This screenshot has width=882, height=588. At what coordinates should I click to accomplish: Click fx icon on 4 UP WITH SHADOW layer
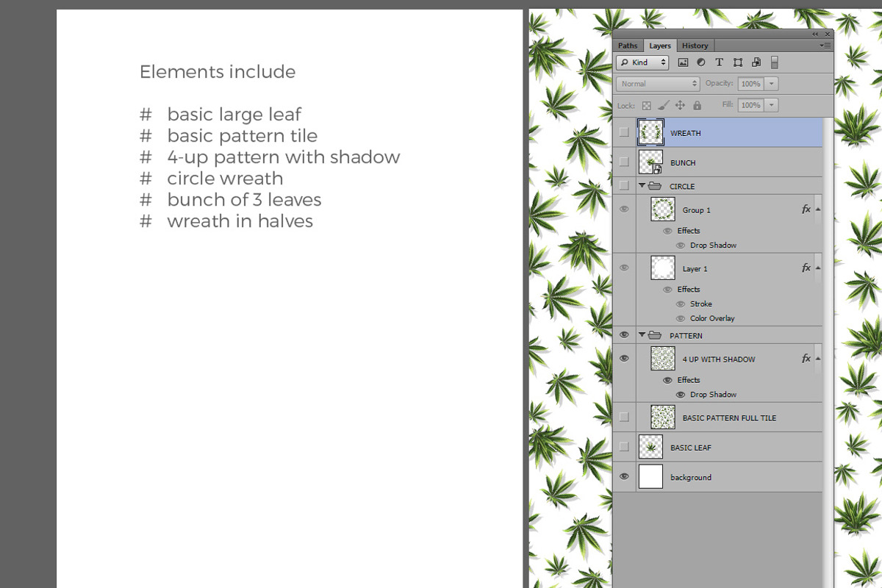[806, 359]
